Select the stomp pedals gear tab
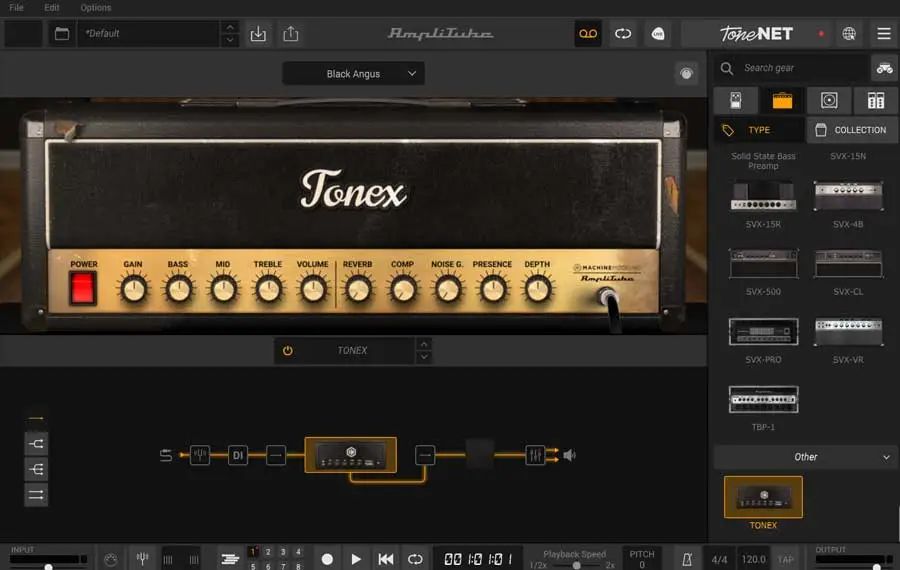Screen dimensions: 900x570 [x=736, y=100]
